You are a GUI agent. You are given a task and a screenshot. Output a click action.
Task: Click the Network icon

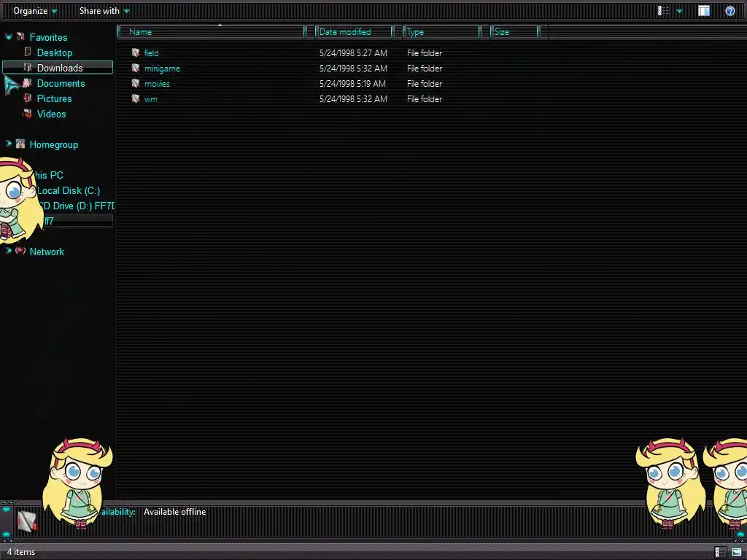pyautogui.click(x=20, y=251)
